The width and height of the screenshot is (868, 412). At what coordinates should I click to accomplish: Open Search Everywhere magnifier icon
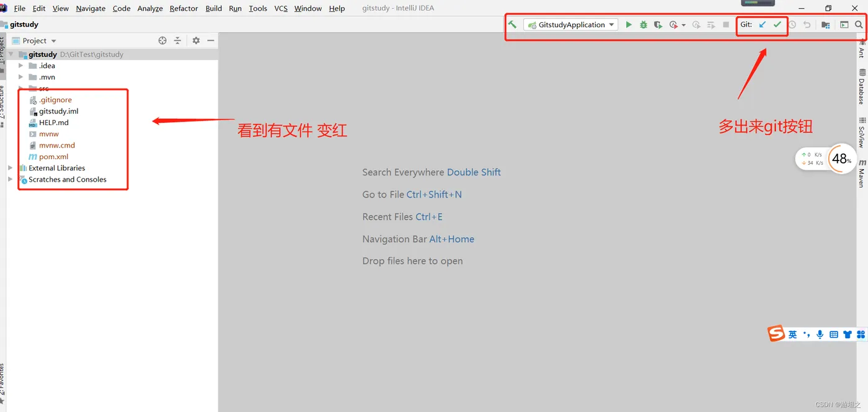[859, 25]
